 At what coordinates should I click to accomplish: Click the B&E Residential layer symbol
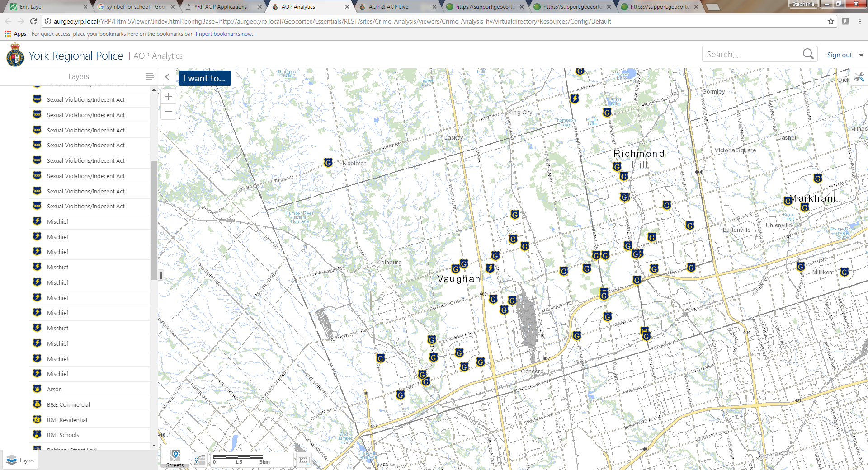click(38, 419)
